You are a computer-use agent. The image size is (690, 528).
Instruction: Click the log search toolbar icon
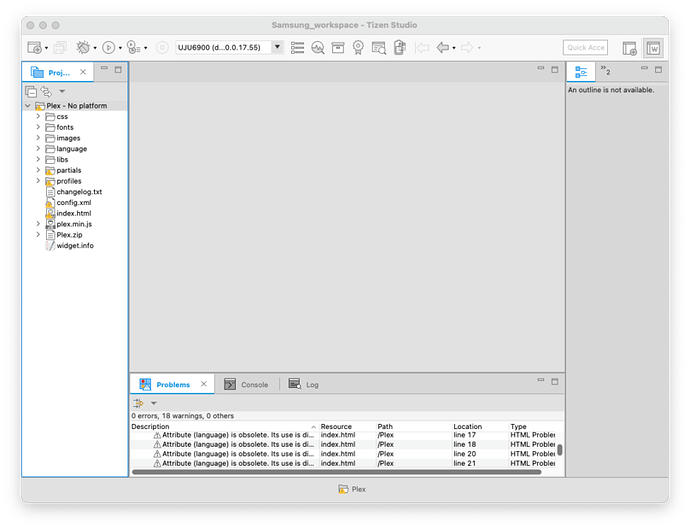378,47
